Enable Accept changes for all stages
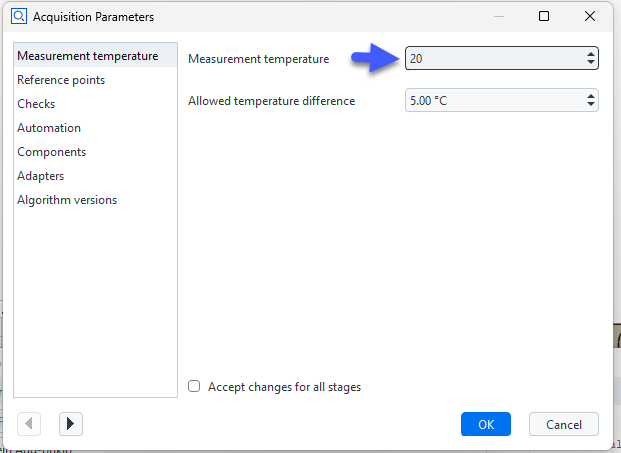The height and width of the screenshot is (453, 621). [x=195, y=387]
